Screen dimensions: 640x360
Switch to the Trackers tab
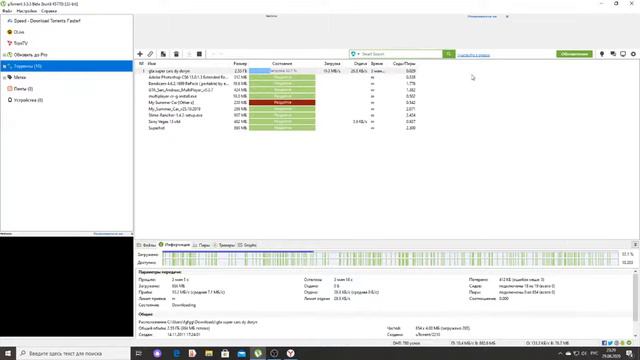[x=224, y=245]
